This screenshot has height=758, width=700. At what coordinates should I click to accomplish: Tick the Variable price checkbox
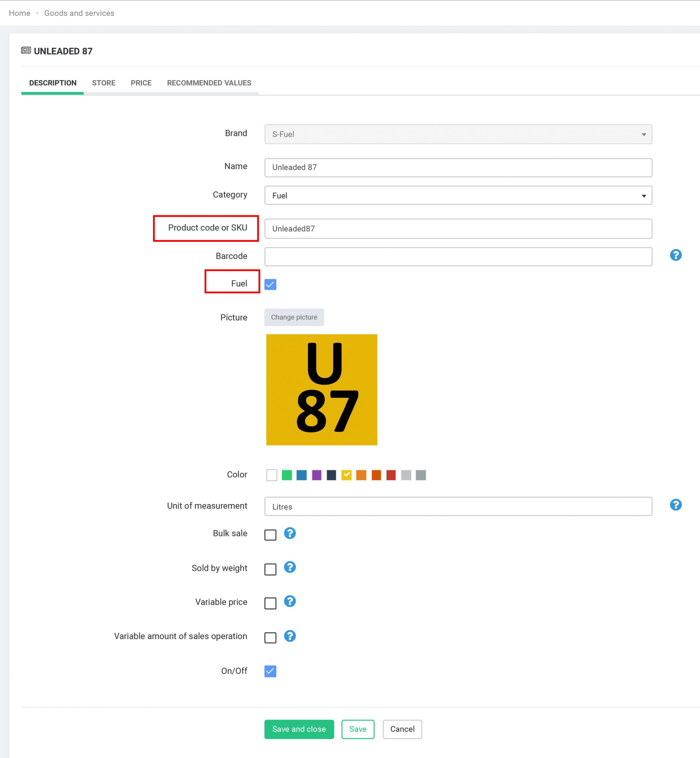pyautogui.click(x=270, y=603)
